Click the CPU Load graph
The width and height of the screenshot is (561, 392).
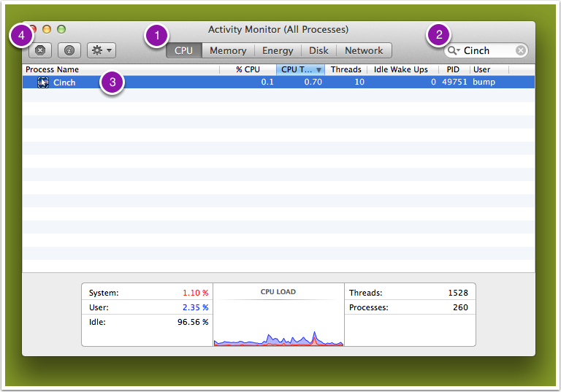coord(278,321)
